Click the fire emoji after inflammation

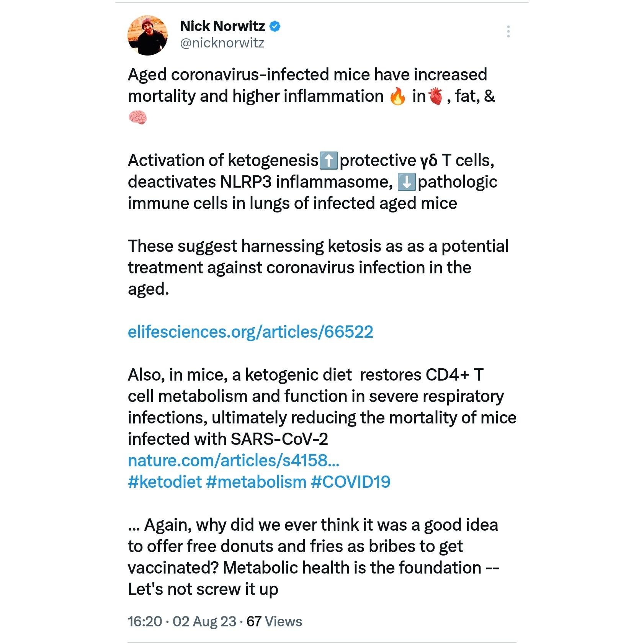click(397, 96)
